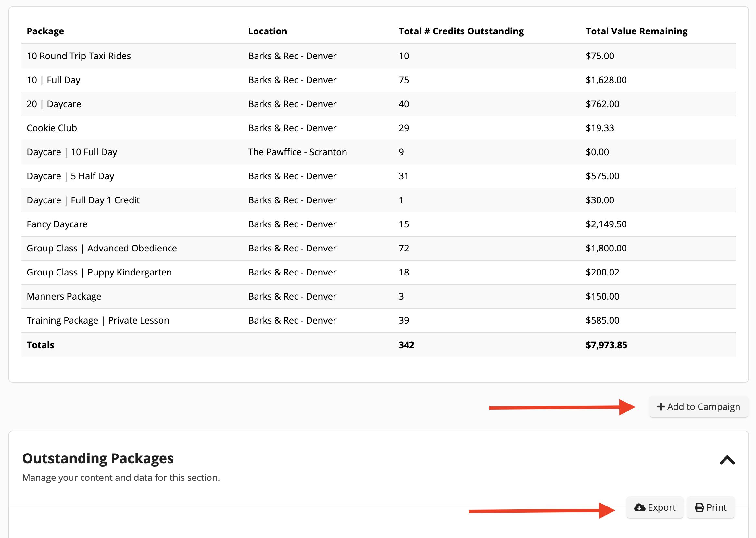
Task: Print the Outstanding Packages report
Action: (x=710, y=507)
